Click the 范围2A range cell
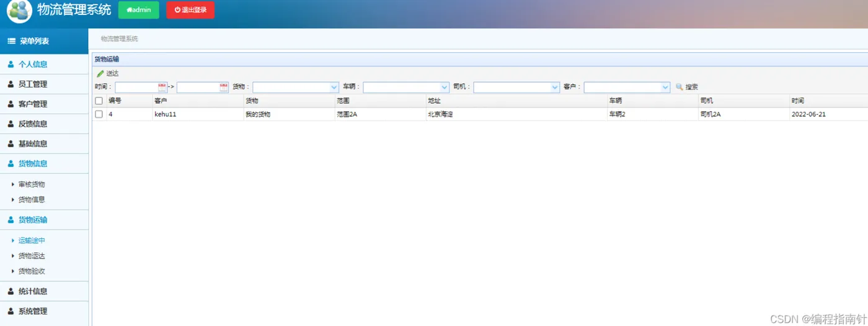The width and height of the screenshot is (868, 326). pyautogui.click(x=380, y=114)
